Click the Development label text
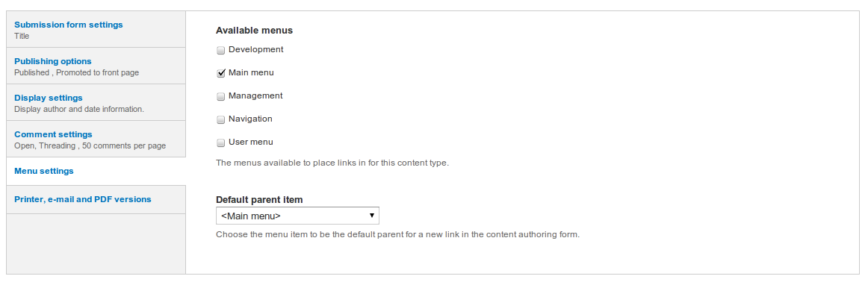868x282 pixels. click(x=255, y=49)
